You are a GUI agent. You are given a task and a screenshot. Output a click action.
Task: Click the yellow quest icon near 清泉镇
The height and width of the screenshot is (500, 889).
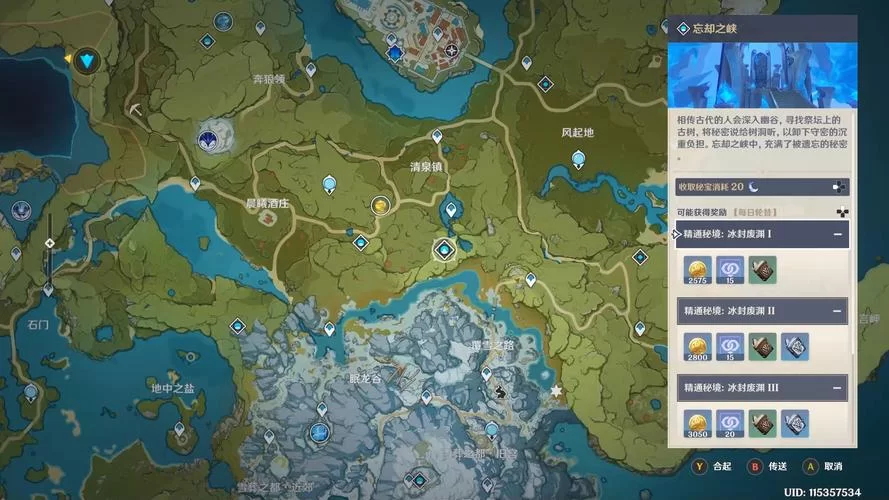pyautogui.click(x=380, y=205)
